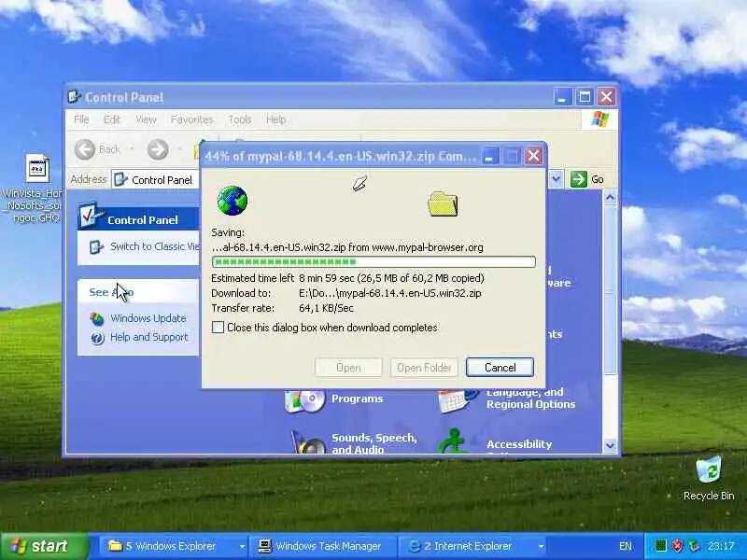This screenshot has height=560, width=747.
Task: Click the red security shield tray icon
Action: pyautogui.click(x=677, y=545)
